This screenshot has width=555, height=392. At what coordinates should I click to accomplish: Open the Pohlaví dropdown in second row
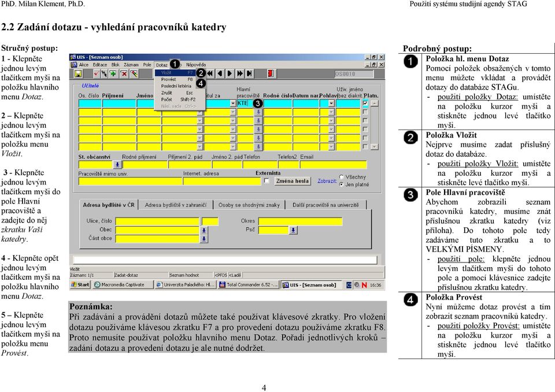331,112
